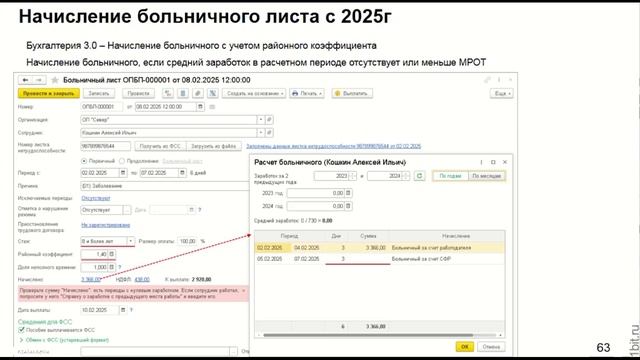
Task: Add document to favorites with star icon
Action: (55, 80)
